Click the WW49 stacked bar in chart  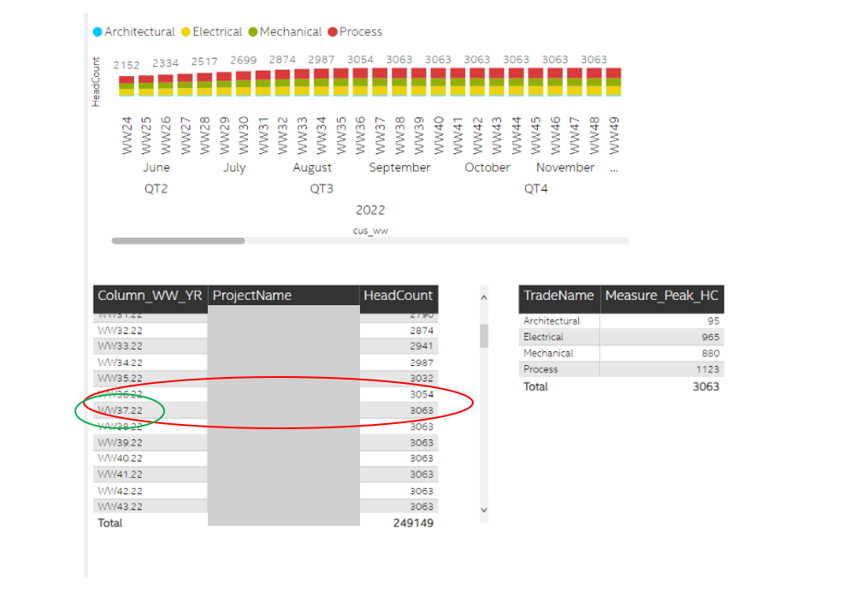[x=613, y=82]
